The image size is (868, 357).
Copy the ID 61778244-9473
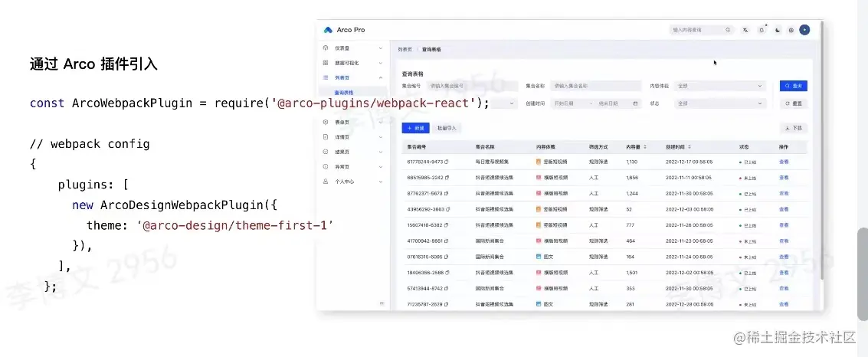pyautogui.click(x=446, y=162)
